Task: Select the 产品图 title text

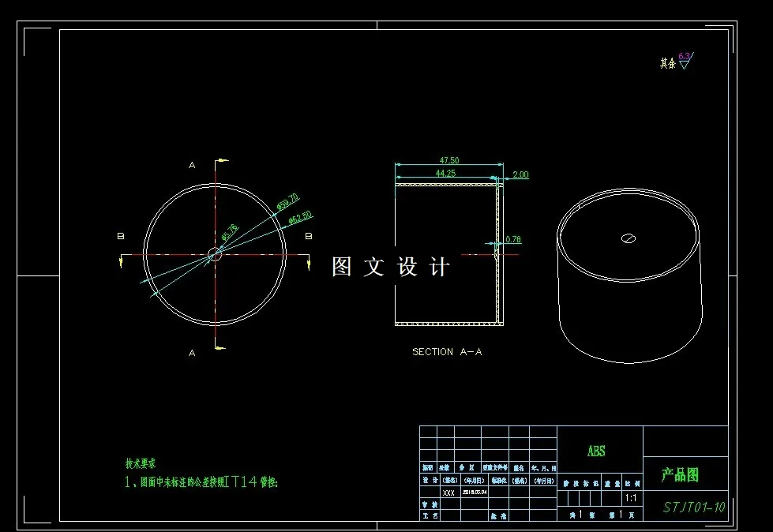Action: [680, 475]
